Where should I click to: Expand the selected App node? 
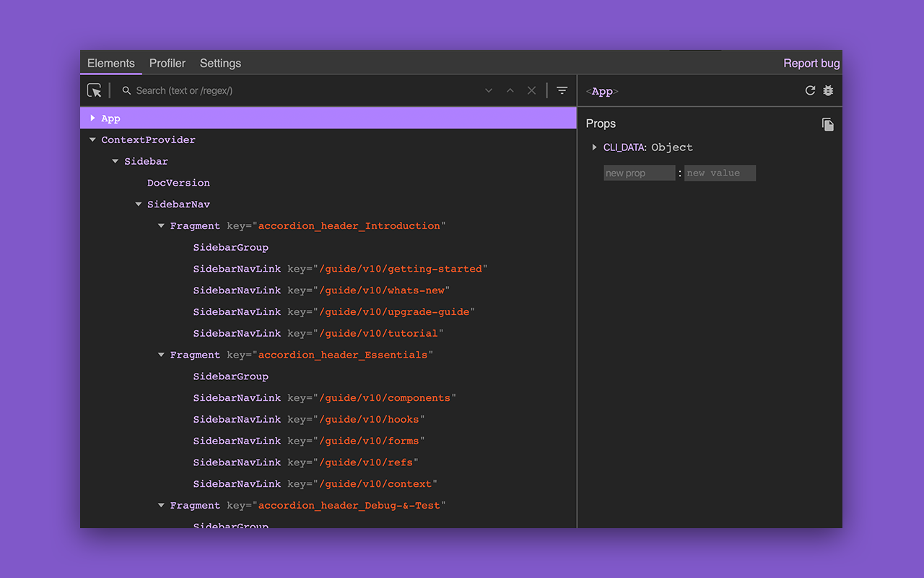pos(92,118)
